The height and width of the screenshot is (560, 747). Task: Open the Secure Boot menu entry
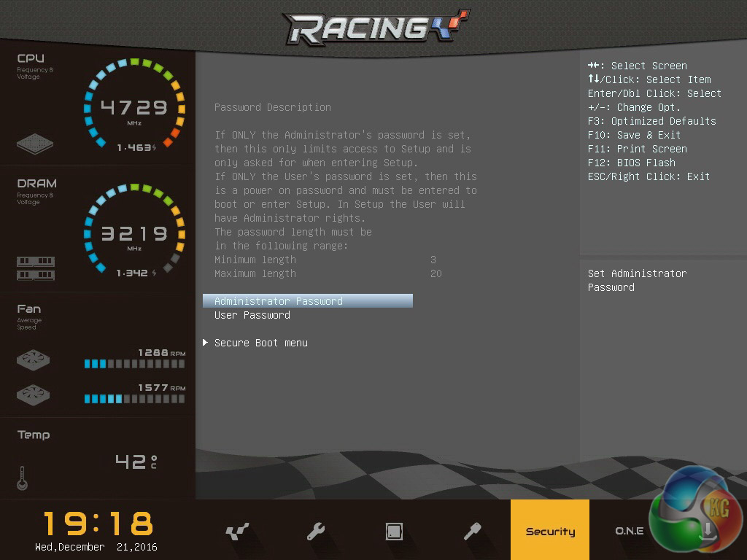(261, 343)
